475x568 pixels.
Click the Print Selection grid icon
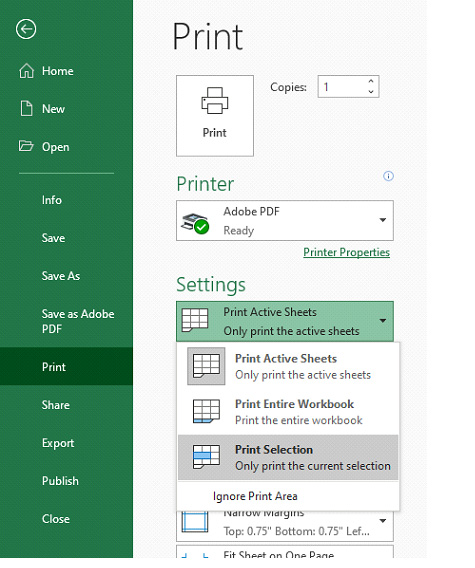pyautogui.click(x=206, y=457)
